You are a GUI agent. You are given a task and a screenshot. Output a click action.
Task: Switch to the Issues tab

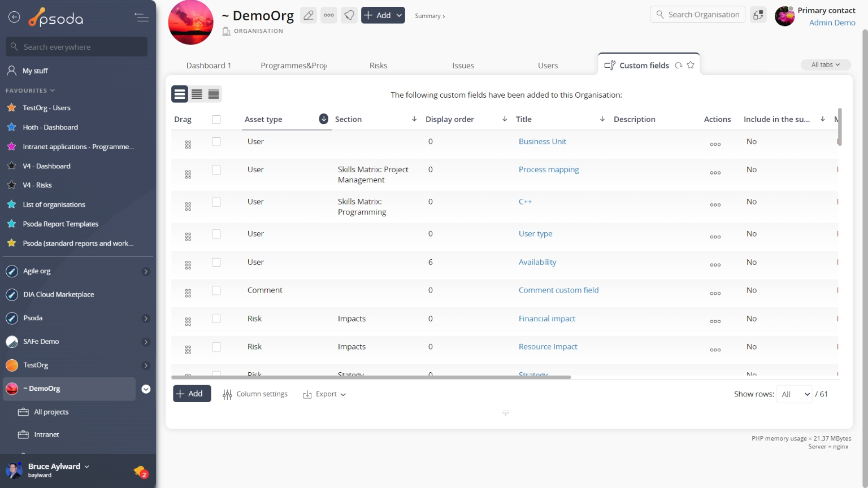463,66
